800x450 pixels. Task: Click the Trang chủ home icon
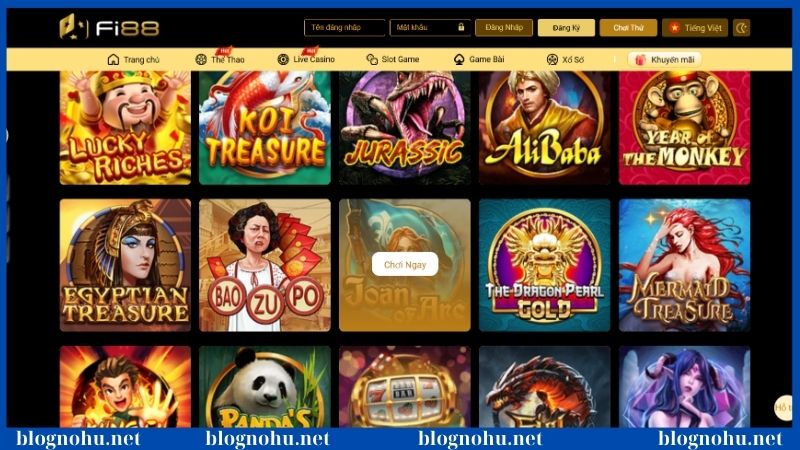pyautogui.click(x=113, y=60)
